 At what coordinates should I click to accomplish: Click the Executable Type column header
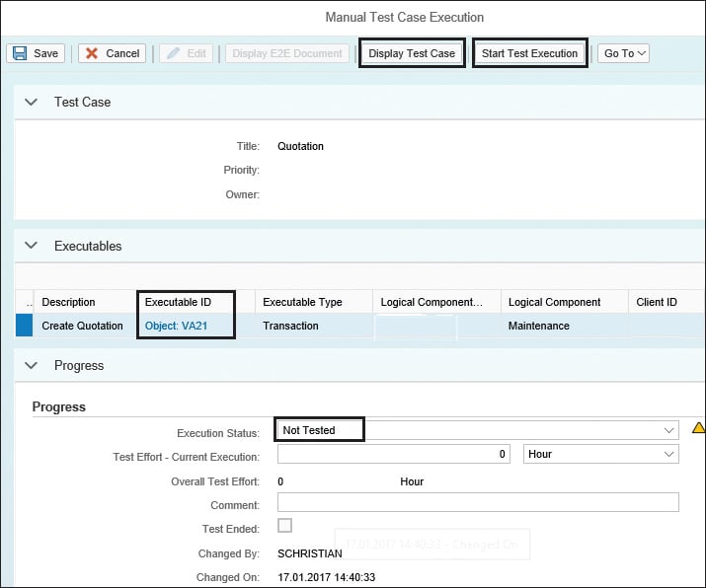click(x=302, y=302)
